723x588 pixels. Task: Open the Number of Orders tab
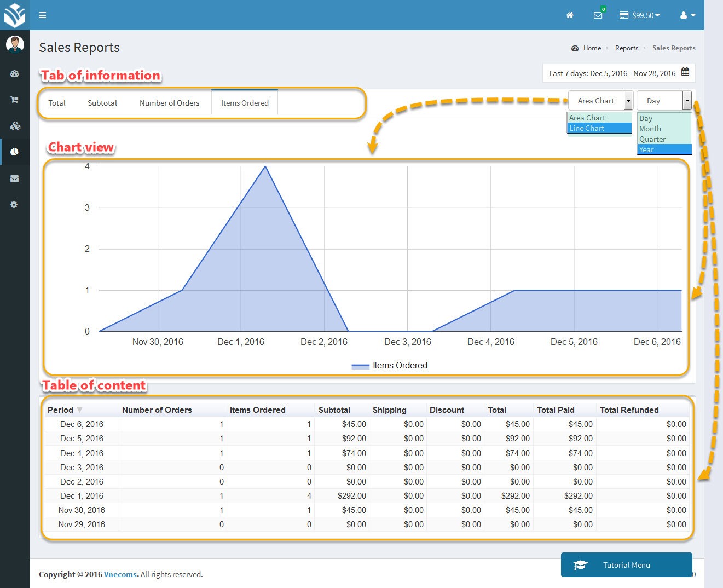[x=169, y=102]
